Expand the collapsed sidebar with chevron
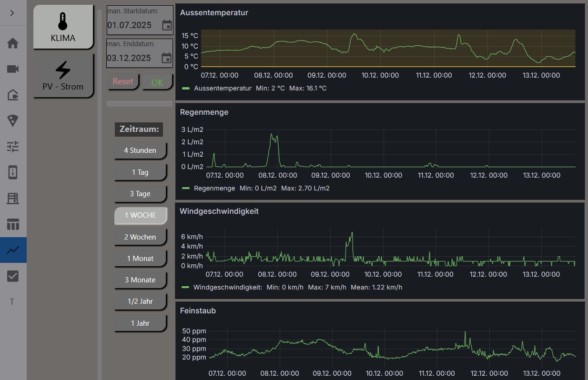Viewport: 588px width, 380px height. (x=12, y=13)
